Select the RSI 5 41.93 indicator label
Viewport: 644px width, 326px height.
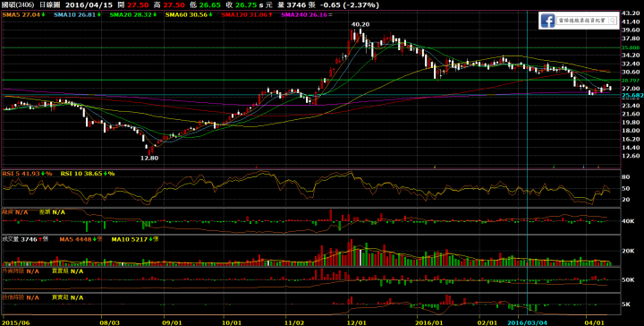(28, 174)
